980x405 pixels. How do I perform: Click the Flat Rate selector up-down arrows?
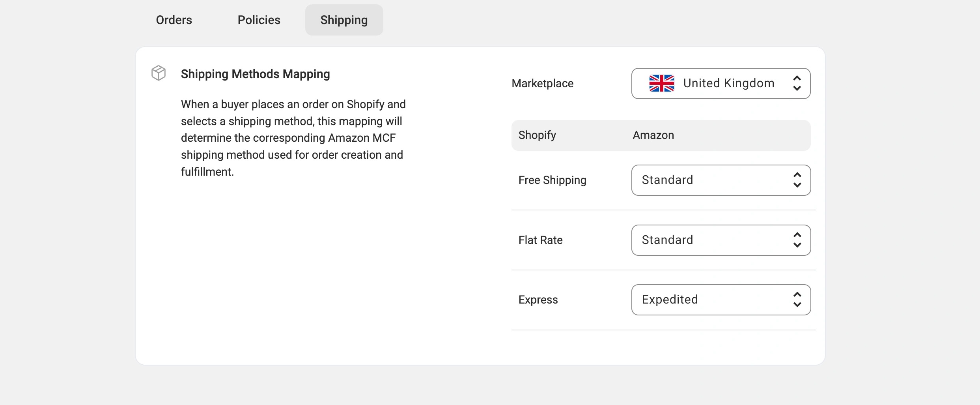pos(797,240)
